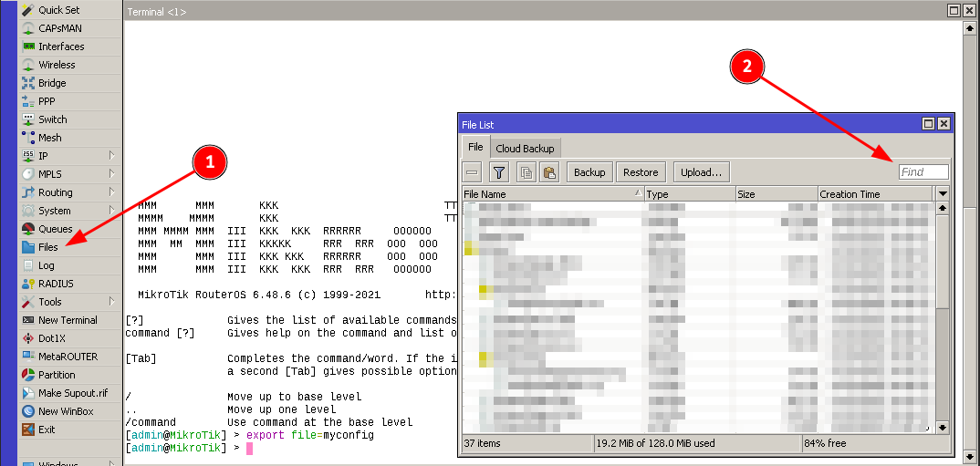Open the Filter funnel in File List
980x466 pixels.
click(498, 172)
